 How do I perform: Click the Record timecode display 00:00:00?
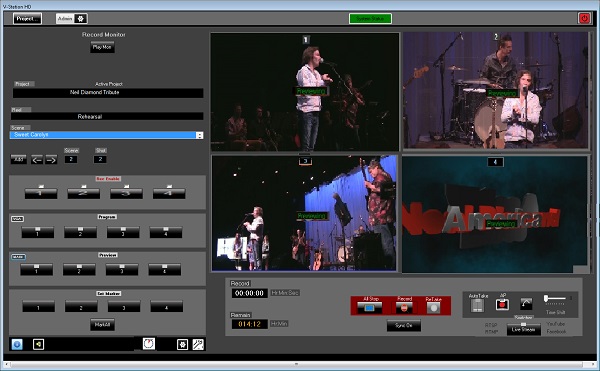coord(249,293)
